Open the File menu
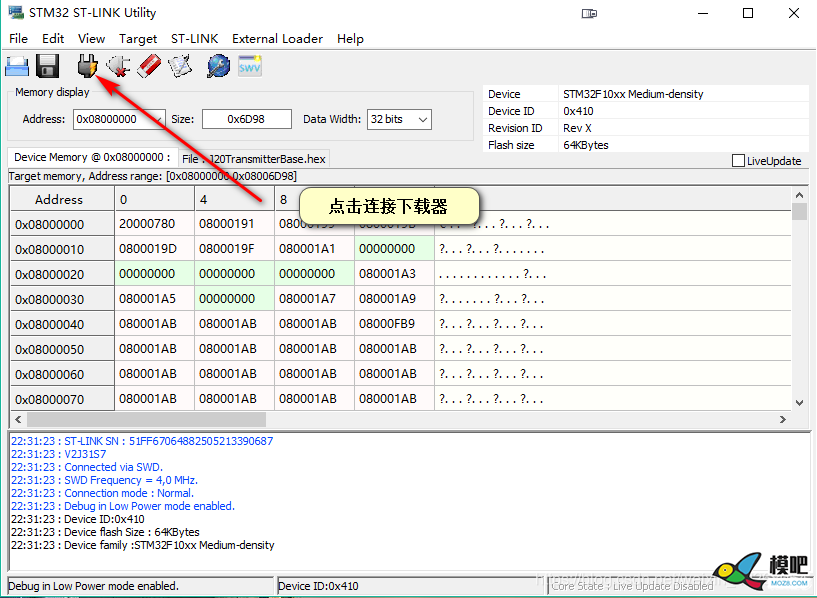 pyautogui.click(x=18, y=39)
